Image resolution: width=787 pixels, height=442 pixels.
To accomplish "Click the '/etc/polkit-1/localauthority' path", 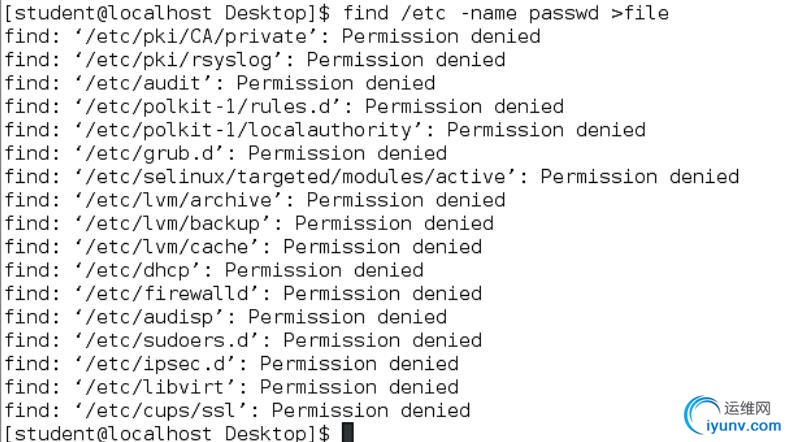I will pyautogui.click(x=250, y=130).
